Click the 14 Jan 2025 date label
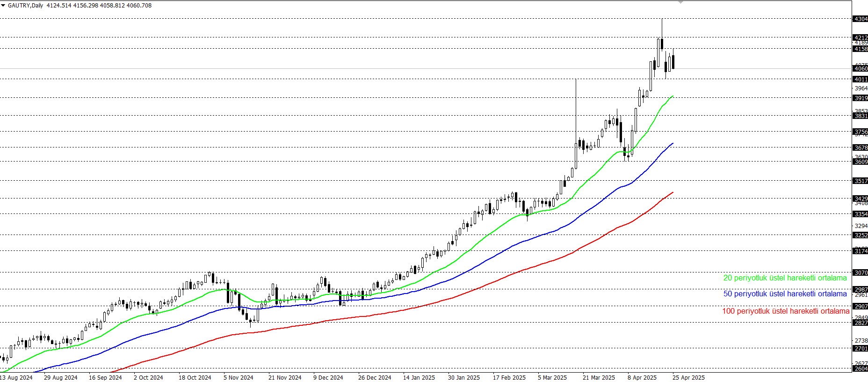Image resolution: width=868 pixels, height=382 pixels. click(419, 377)
